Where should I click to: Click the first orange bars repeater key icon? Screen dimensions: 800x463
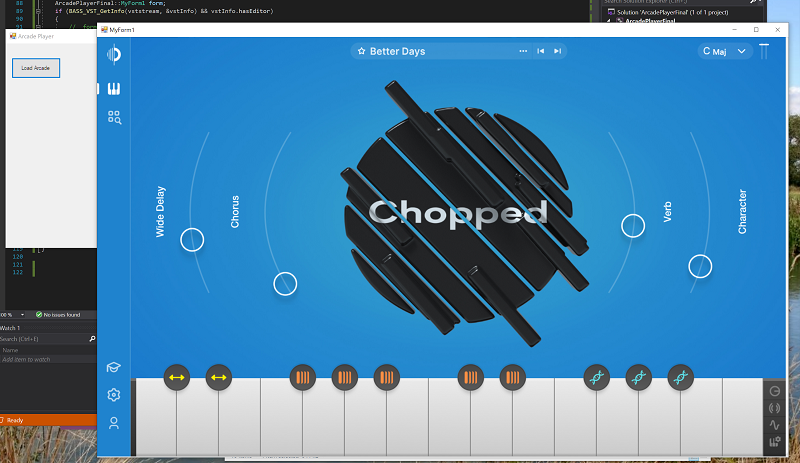pyautogui.click(x=303, y=378)
